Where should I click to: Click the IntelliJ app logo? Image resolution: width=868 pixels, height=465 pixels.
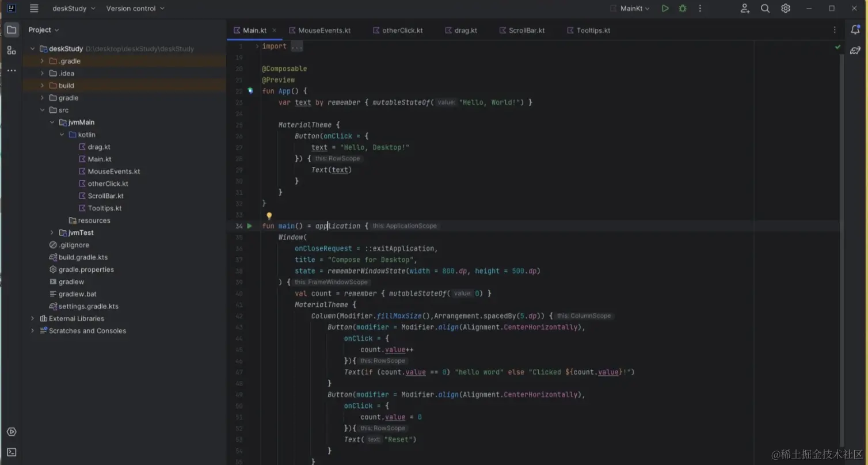pyautogui.click(x=11, y=8)
